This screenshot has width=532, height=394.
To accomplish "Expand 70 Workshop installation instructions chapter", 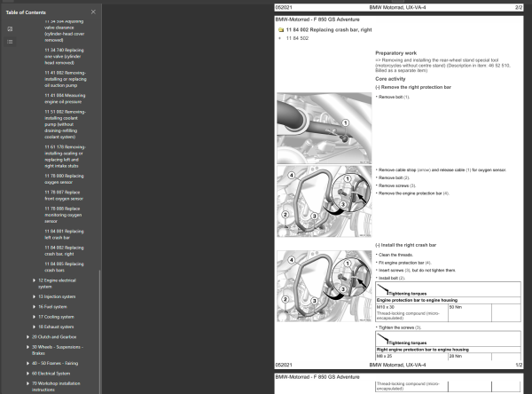I will 27,383.
